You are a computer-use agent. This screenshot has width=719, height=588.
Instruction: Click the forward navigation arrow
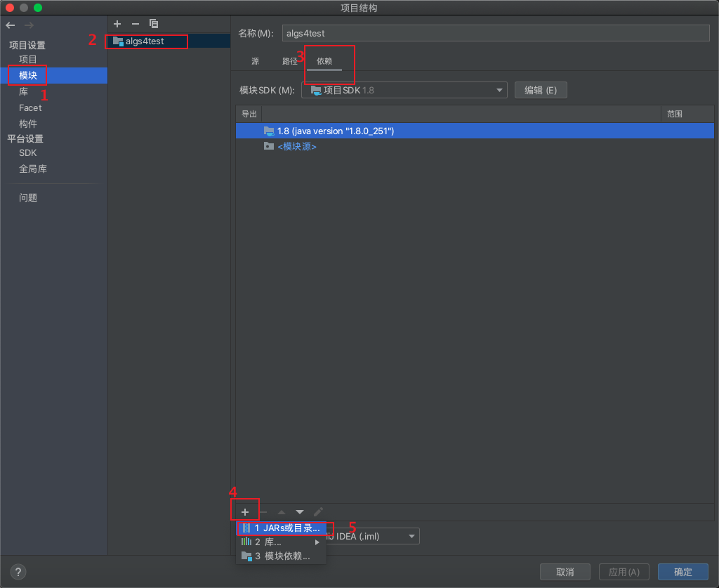coord(28,25)
